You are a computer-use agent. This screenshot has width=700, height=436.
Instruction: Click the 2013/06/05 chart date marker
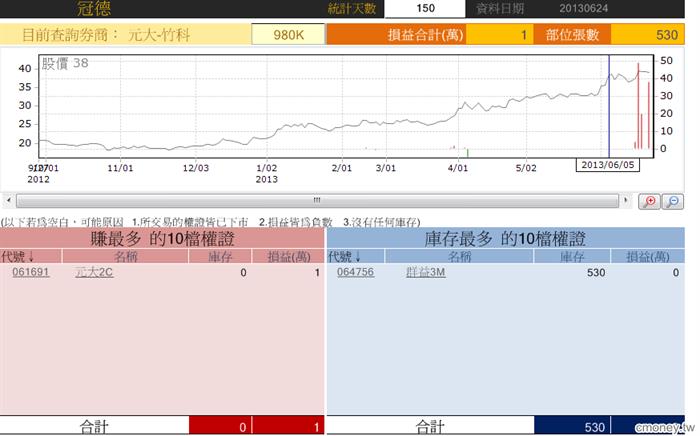(x=608, y=165)
